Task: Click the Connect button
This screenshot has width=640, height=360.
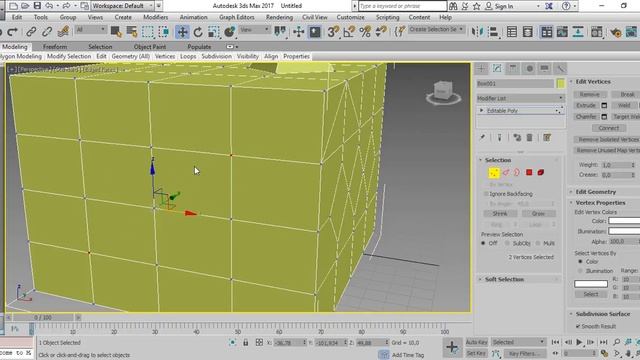Action: tap(609, 128)
